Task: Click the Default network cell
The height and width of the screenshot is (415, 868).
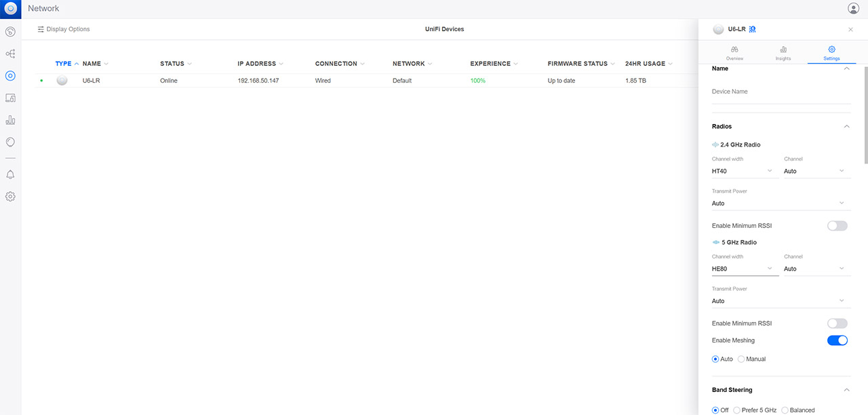Action: point(402,81)
